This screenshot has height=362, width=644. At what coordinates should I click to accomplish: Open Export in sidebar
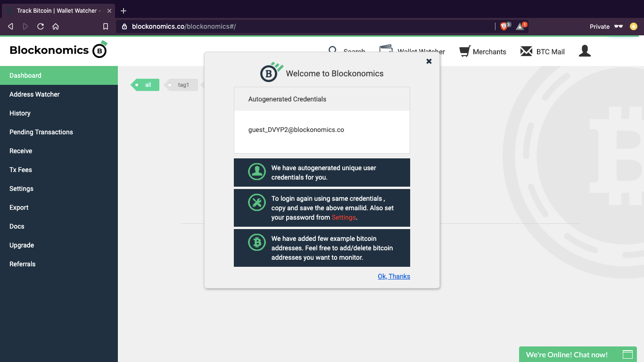59,207
